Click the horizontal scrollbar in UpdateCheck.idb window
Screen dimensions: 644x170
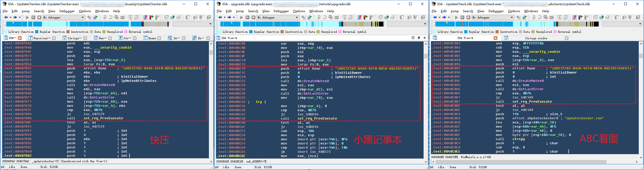(534, 162)
